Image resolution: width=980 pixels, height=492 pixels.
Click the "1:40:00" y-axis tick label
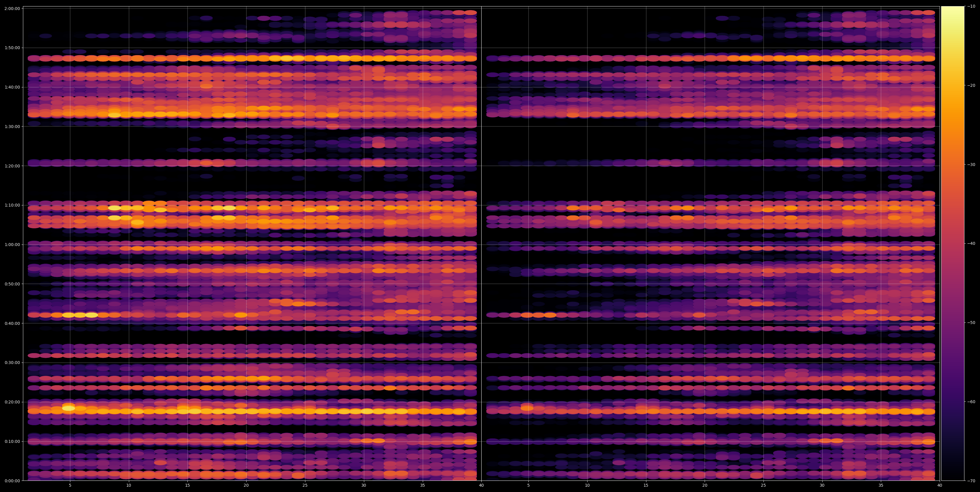tap(12, 87)
